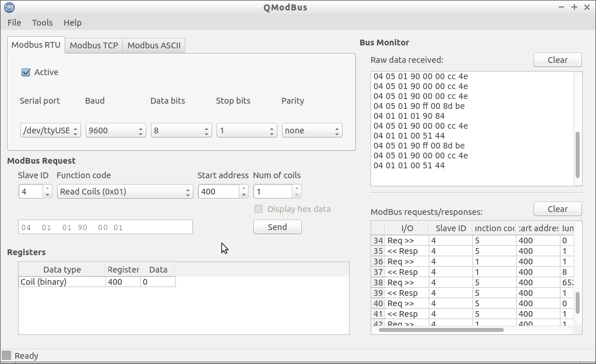
Task: Expand the Baud rate combo box
Action: tap(115, 130)
